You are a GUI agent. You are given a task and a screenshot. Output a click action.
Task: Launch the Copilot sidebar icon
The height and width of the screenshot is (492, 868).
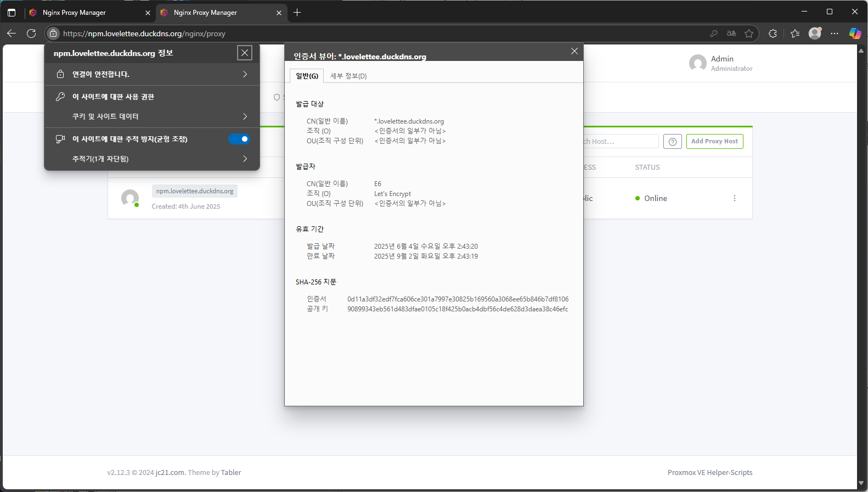click(x=855, y=33)
